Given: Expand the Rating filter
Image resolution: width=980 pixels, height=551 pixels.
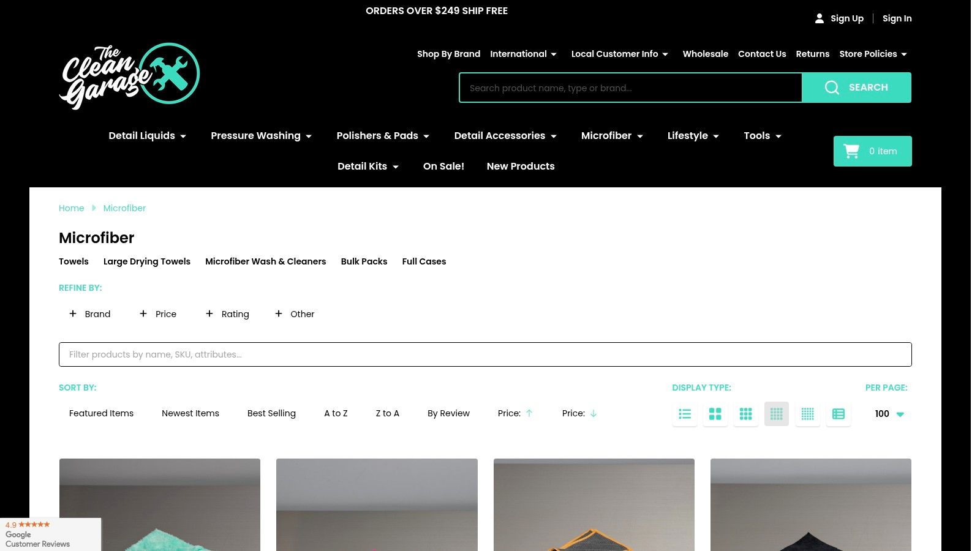Looking at the screenshot, I should pos(227,314).
